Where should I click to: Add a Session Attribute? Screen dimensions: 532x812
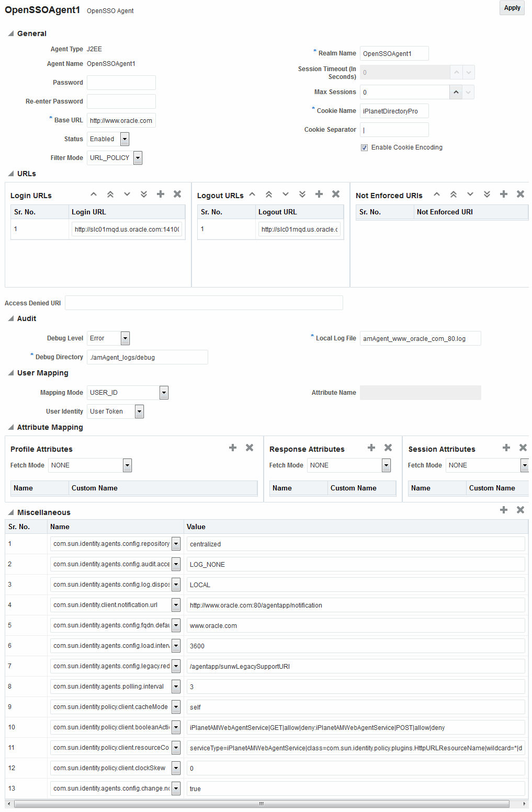tap(506, 448)
